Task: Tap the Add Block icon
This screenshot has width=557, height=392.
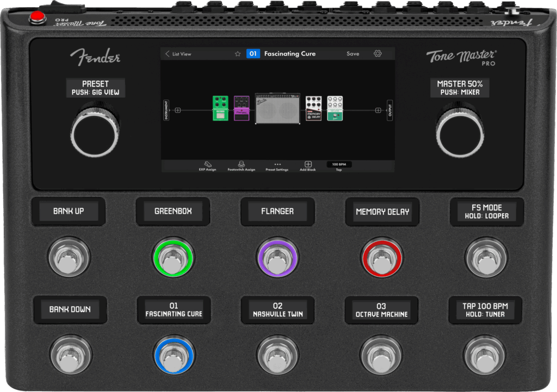Action: click(x=308, y=166)
